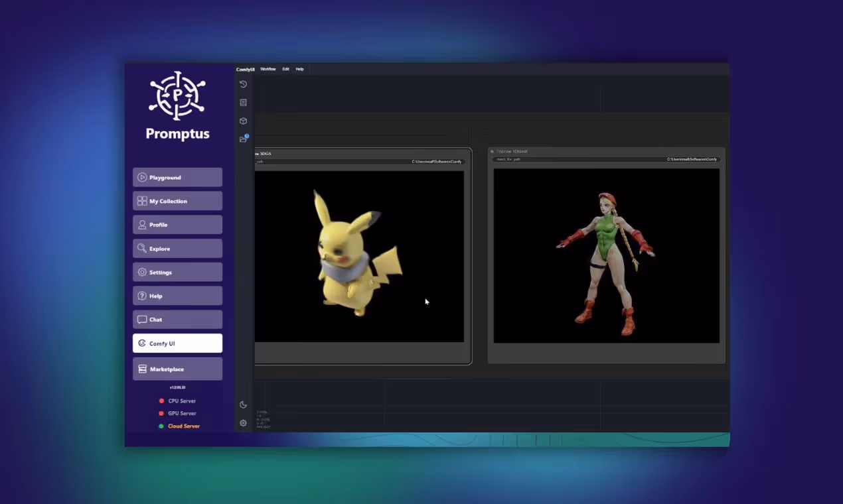
Task: Select the GPU Server status
Action: (x=177, y=413)
